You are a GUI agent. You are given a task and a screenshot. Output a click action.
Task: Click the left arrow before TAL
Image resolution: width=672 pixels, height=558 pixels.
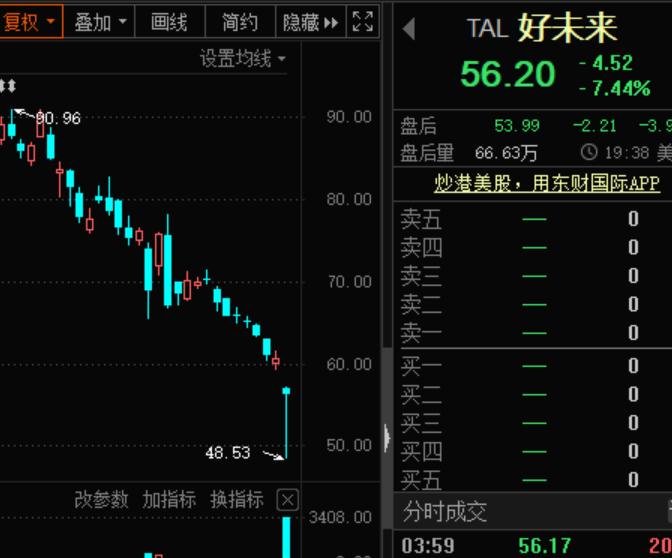pyautogui.click(x=409, y=29)
